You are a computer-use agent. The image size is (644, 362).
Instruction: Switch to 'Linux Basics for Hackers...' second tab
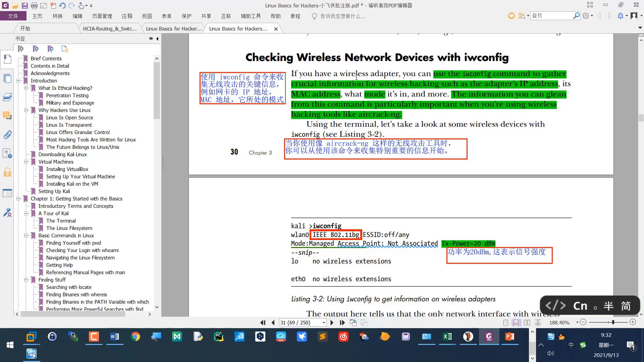coord(238,28)
